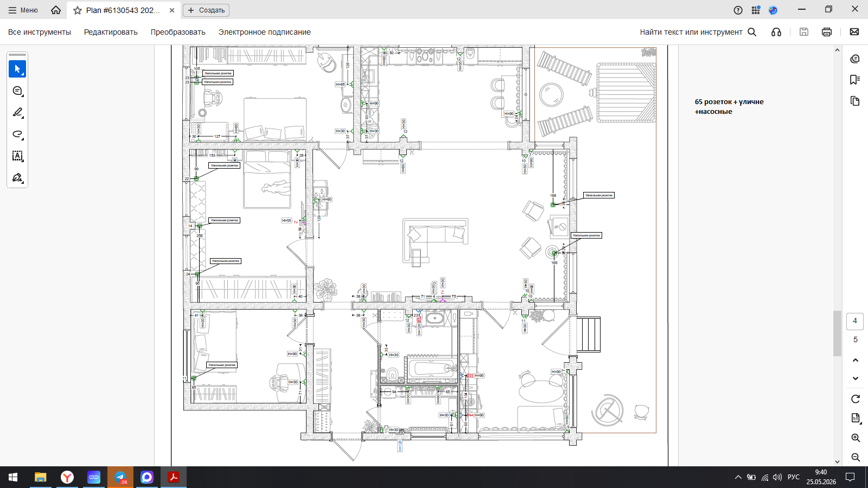Open the help question mark icon

738,10
